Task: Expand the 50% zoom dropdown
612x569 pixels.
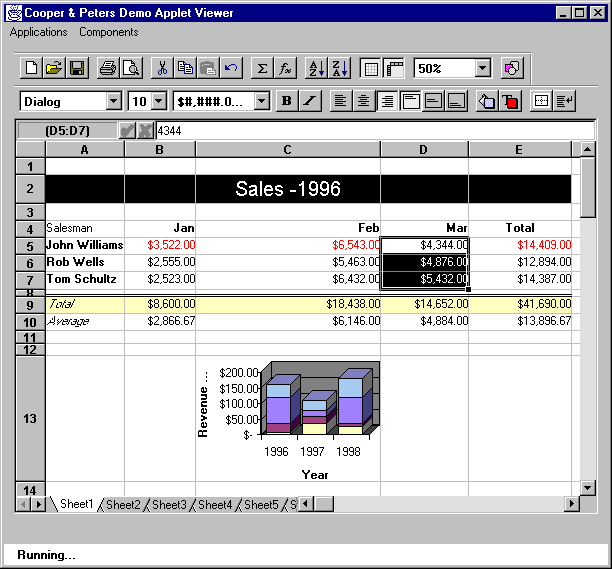Action: point(483,68)
